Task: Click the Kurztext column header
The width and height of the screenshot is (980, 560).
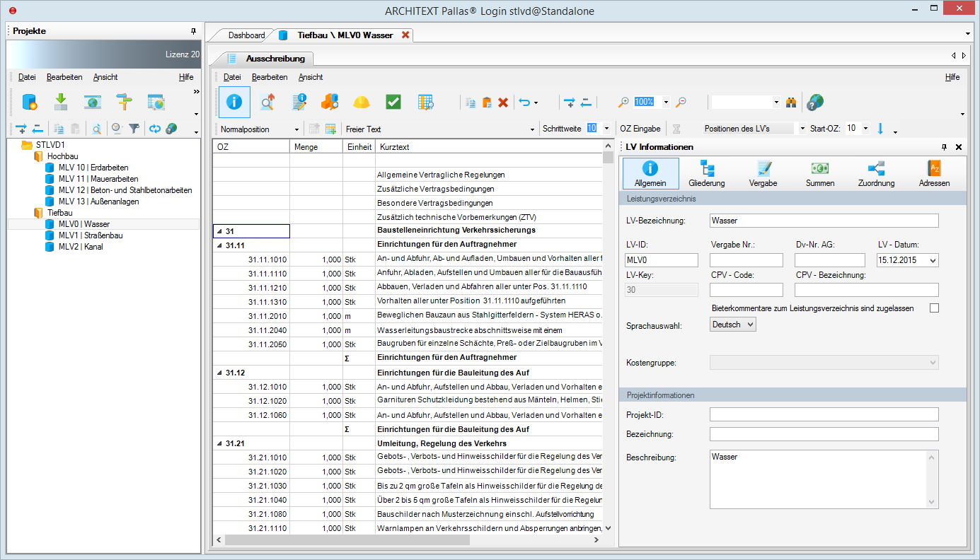Action: 488,147
